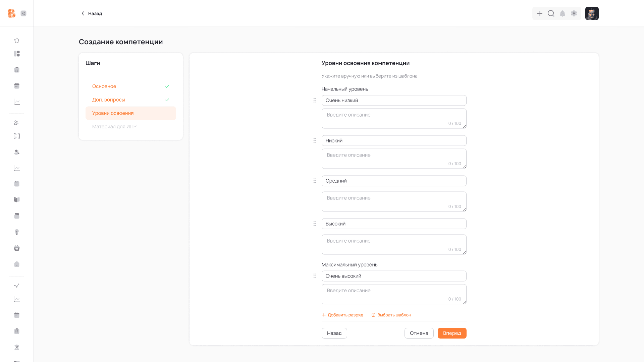Select 'Основное' step
Viewport: 644px width, 362px height.
pyautogui.click(x=104, y=86)
